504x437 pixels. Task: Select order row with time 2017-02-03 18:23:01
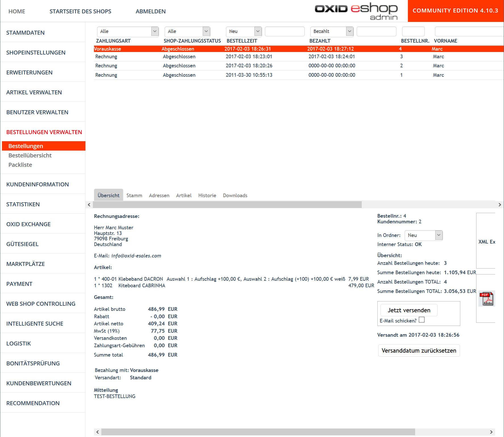(299, 57)
